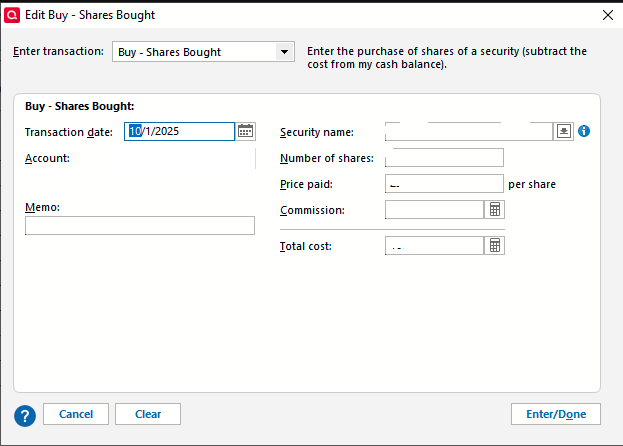The height and width of the screenshot is (446, 623).
Task: Click the blue help question mark icon
Action: (26, 415)
